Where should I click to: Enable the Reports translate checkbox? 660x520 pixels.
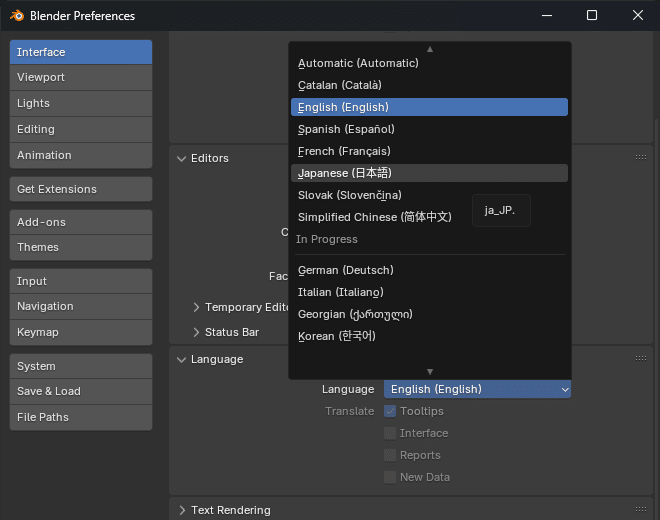[x=390, y=455]
